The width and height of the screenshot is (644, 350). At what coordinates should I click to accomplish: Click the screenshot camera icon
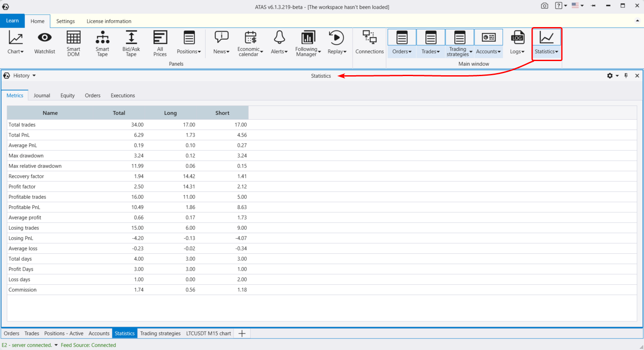(x=545, y=6)
